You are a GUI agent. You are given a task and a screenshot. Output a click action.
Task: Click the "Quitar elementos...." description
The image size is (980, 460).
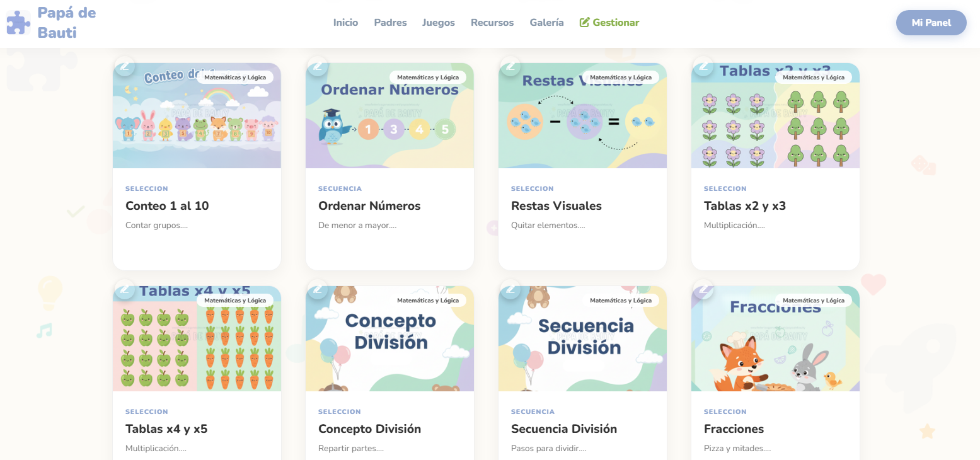(x=548, y=225)
